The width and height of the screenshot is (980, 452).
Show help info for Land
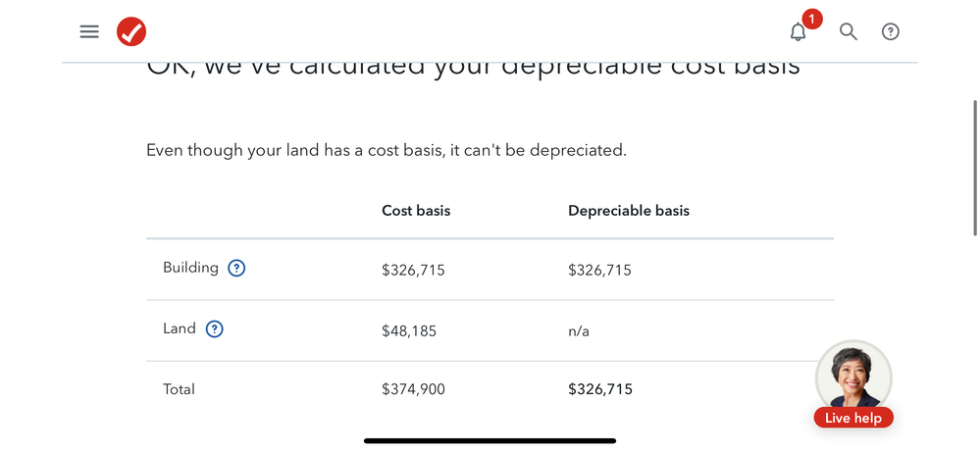[x=215, y=329]
